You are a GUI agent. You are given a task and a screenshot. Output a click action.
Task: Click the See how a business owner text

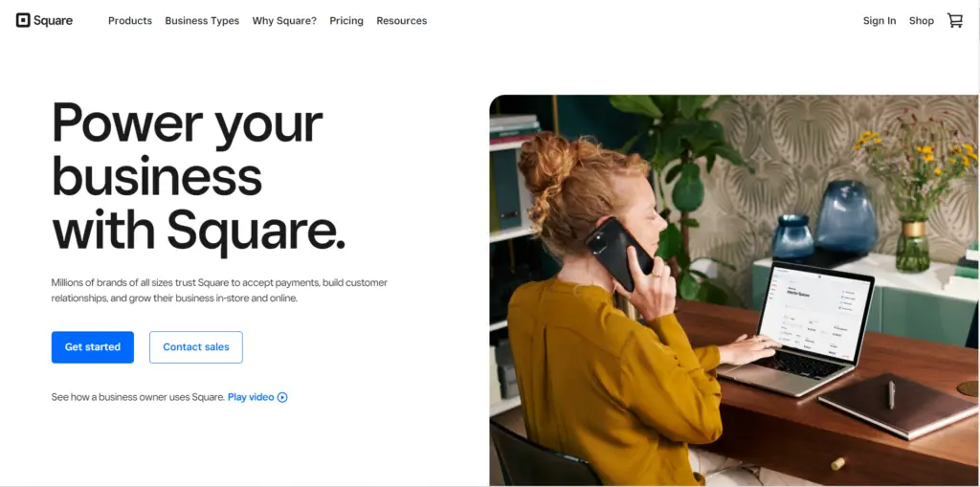point(138,397)
